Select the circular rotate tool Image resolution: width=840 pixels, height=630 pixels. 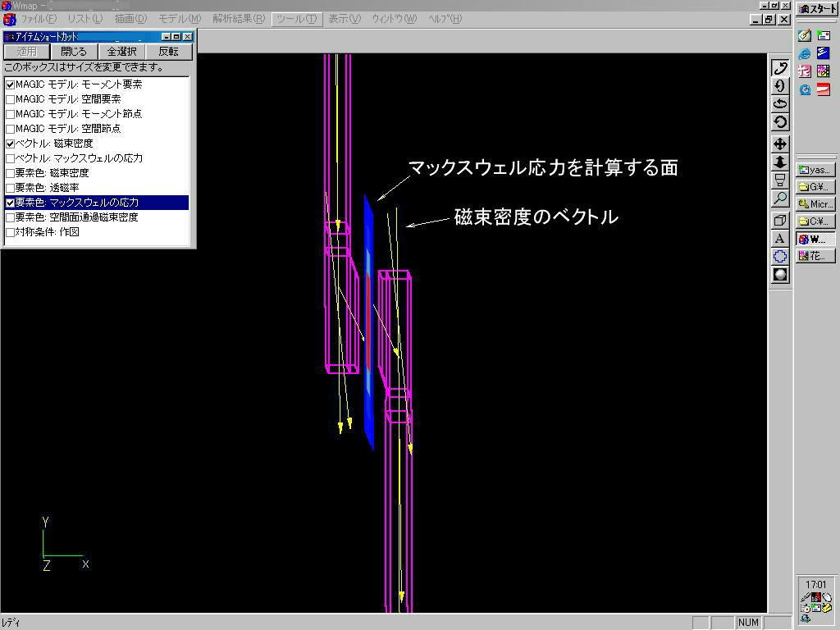click(x=780, y=122)
